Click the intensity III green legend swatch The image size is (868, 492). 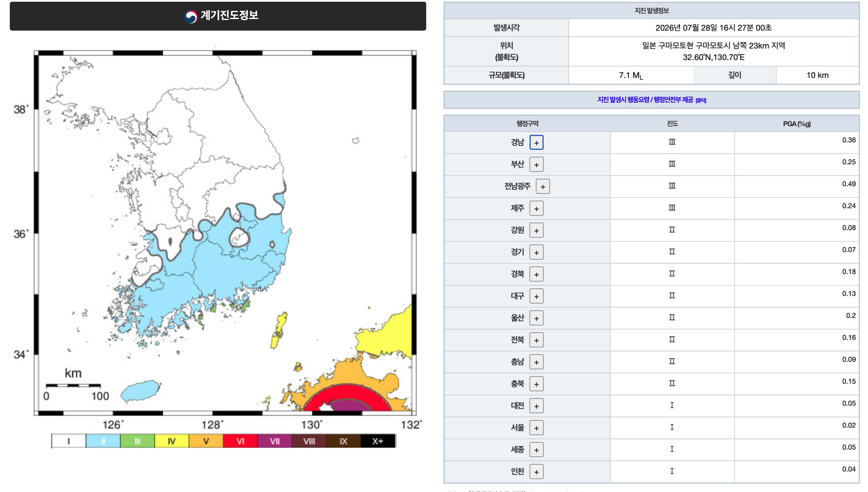point(137,441)
